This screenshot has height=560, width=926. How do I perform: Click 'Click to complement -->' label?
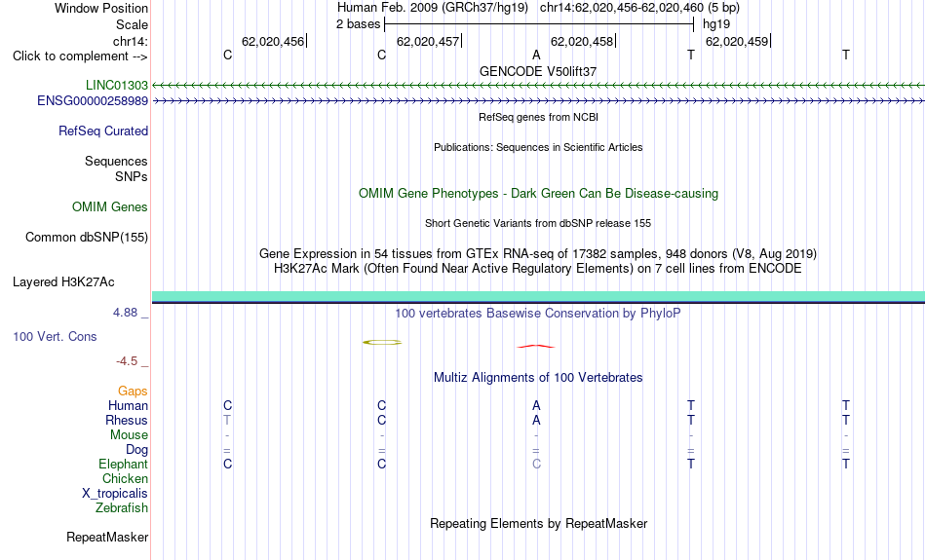pos(80,56)
